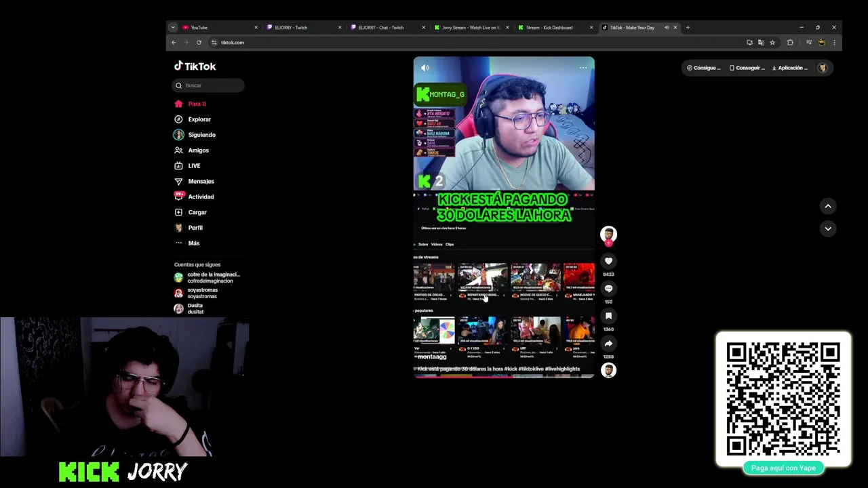Viewport: 868px width, 488px height.
Task: Share the video with the arrow icon
Action: point(608,344)
